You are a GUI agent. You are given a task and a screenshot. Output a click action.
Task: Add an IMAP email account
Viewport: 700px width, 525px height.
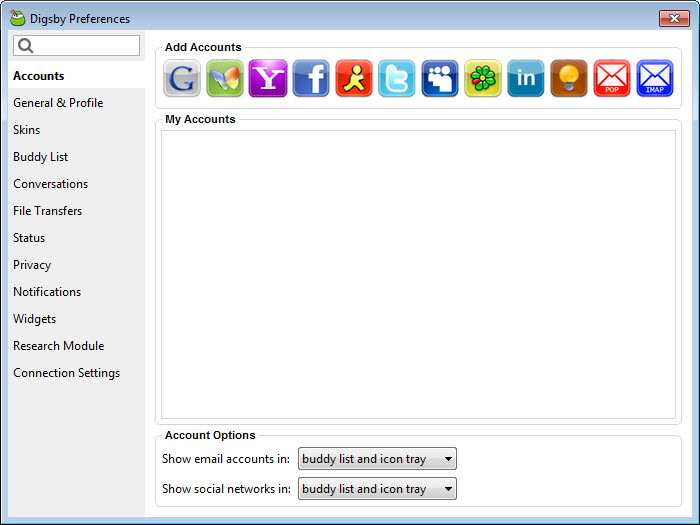pyautogui.click(x=654, y=79)
